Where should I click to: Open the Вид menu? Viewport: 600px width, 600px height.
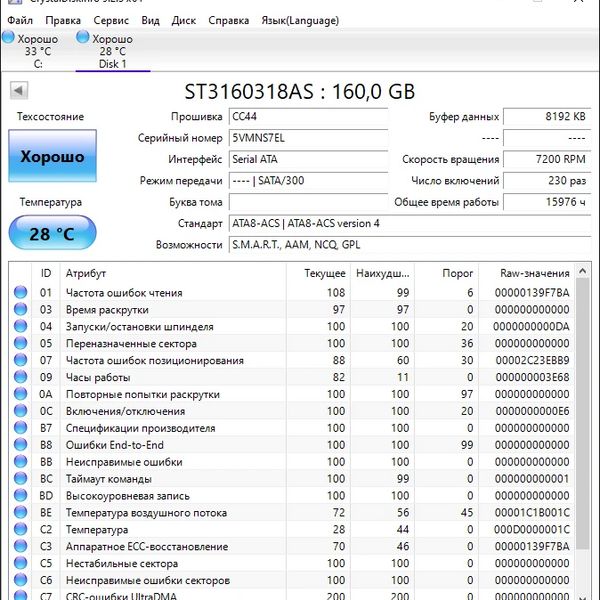[150, 20]
